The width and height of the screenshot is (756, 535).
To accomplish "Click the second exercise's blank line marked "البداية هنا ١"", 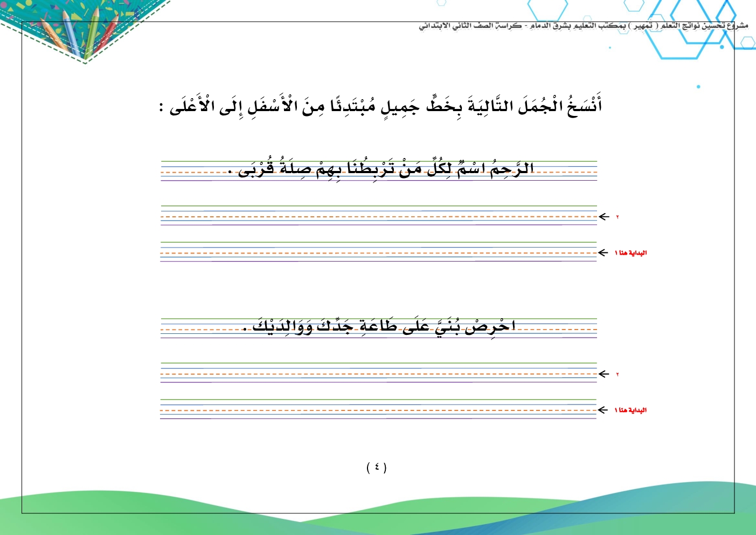I will pyautogui.click(x=378, y=409).
